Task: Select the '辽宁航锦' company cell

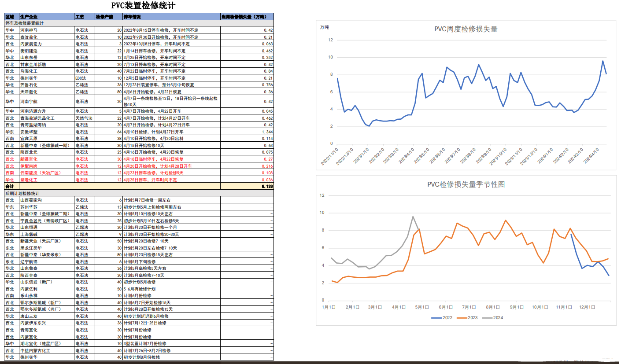Action: coord(47,261)
